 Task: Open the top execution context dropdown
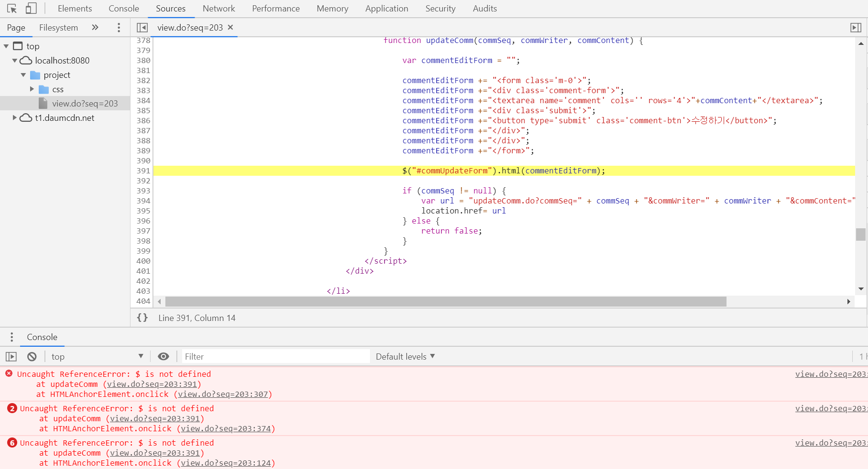(97, 357)
